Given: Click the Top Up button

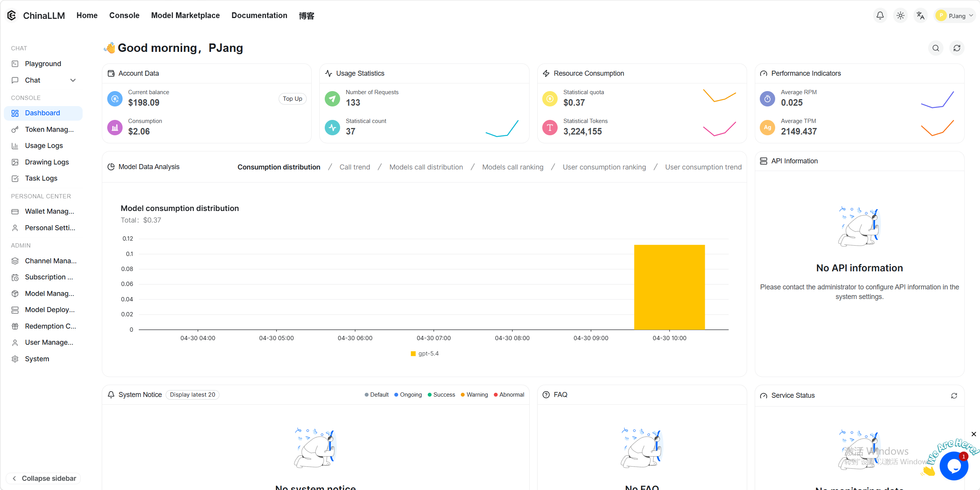Looking at the screenshot, I should point(292,99).
